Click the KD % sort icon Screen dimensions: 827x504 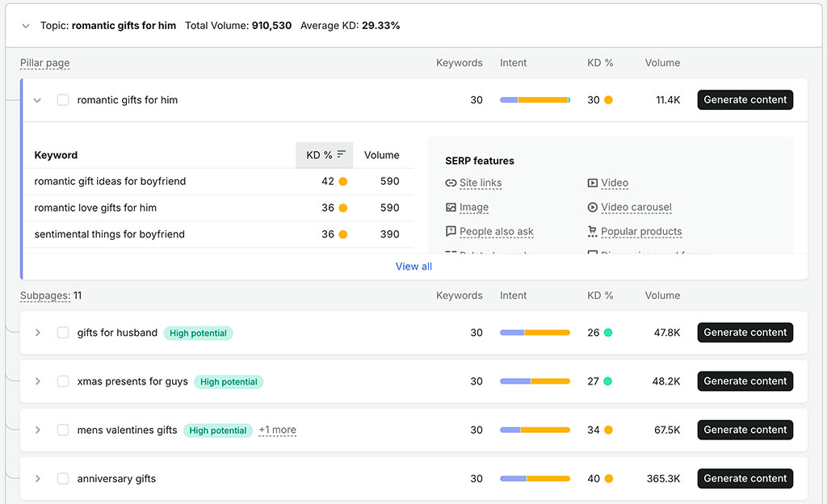tap(342, 154)
